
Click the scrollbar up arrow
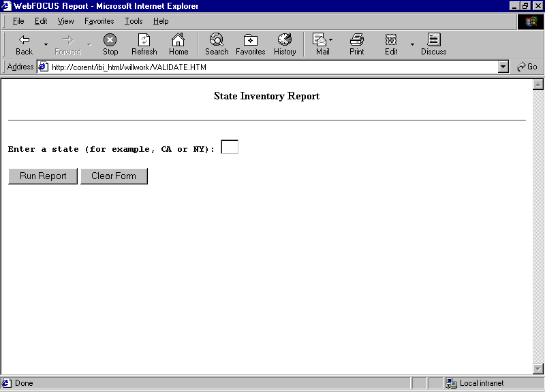pyautogui.click(x=538, y=84)
